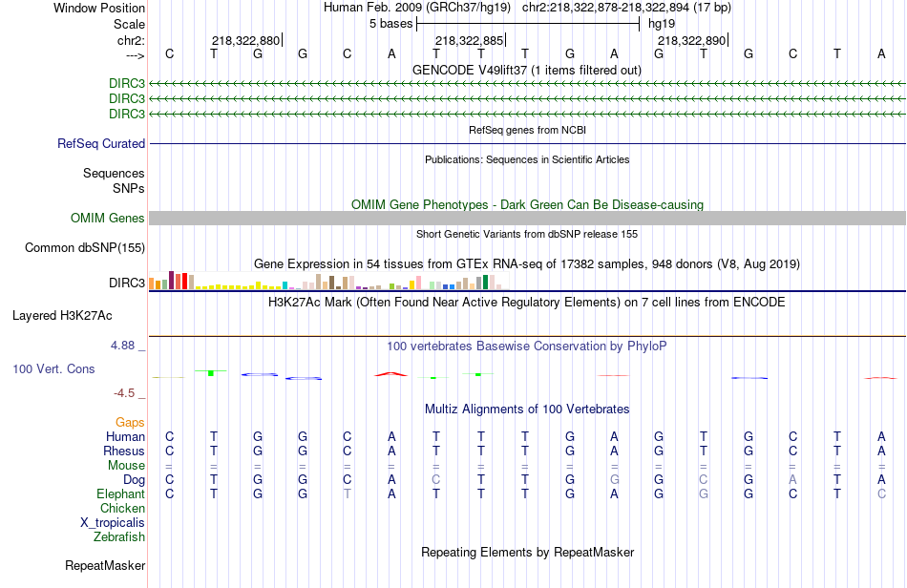This screenshot has width=907, height=588.
Task: Open the OMIM Gene Phenotypes track title
Action: pos(527,204)
